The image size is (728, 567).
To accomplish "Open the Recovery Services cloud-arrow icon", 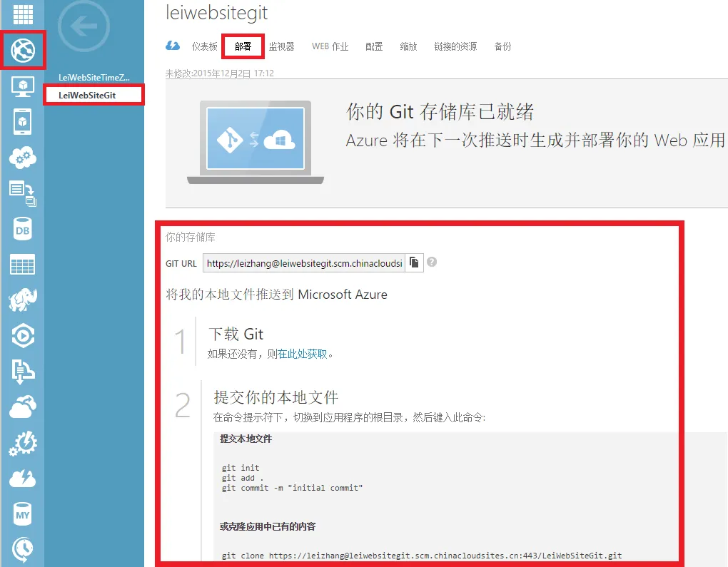I will click(23, 407).
